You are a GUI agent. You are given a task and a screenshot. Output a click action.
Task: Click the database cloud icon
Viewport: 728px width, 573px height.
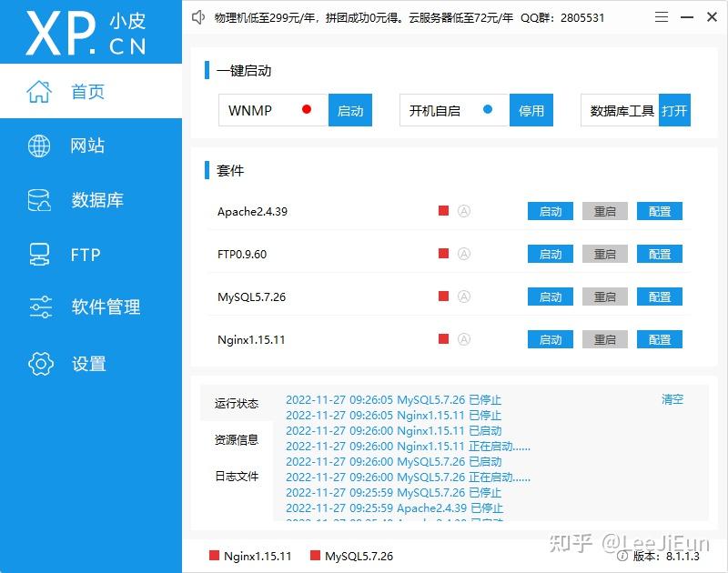[x=39, y=200]
